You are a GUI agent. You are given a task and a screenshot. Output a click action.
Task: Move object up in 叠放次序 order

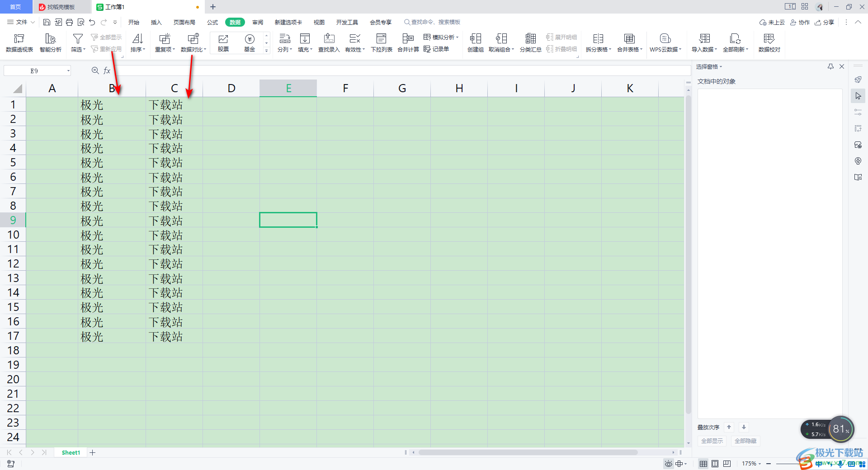tap(729, 427)
